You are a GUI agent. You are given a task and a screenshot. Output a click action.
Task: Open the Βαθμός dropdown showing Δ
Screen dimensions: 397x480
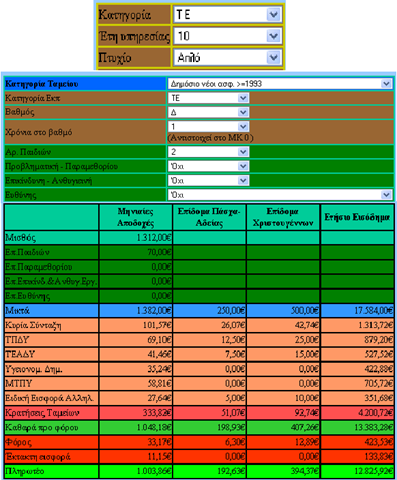pos(208,112)
